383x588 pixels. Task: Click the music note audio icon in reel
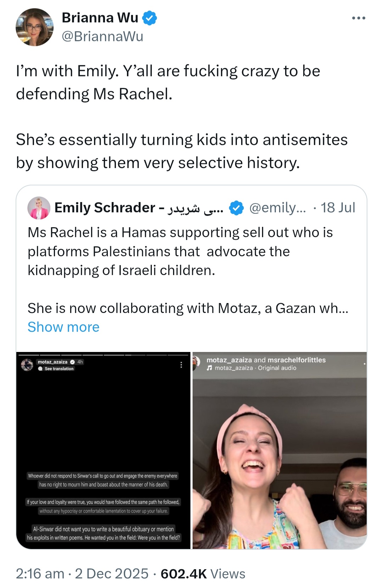point(210,368)
